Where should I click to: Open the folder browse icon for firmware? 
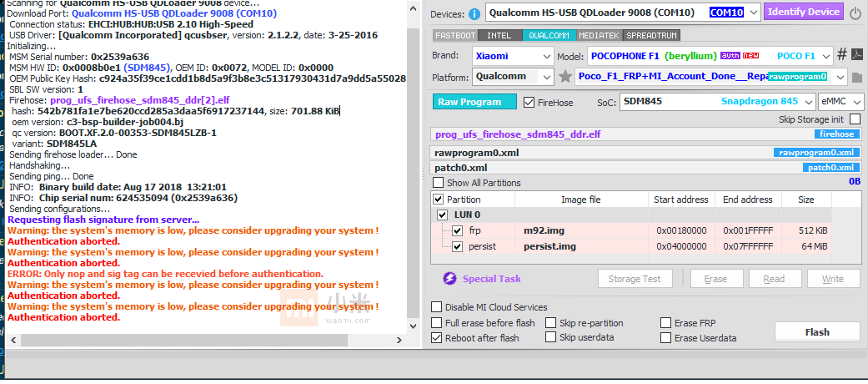pyautogui.click(x=857, y=77)
